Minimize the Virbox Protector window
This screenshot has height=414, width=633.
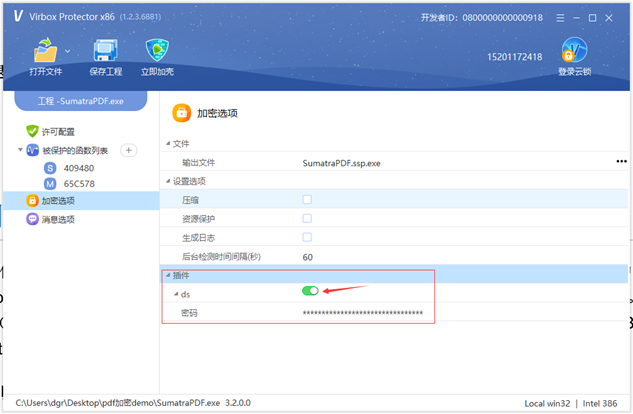576,18
